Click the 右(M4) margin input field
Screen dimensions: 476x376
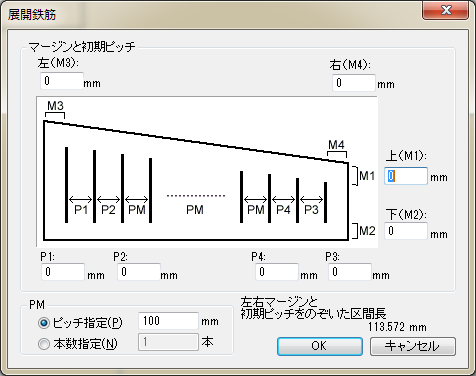tap(354, 83)
